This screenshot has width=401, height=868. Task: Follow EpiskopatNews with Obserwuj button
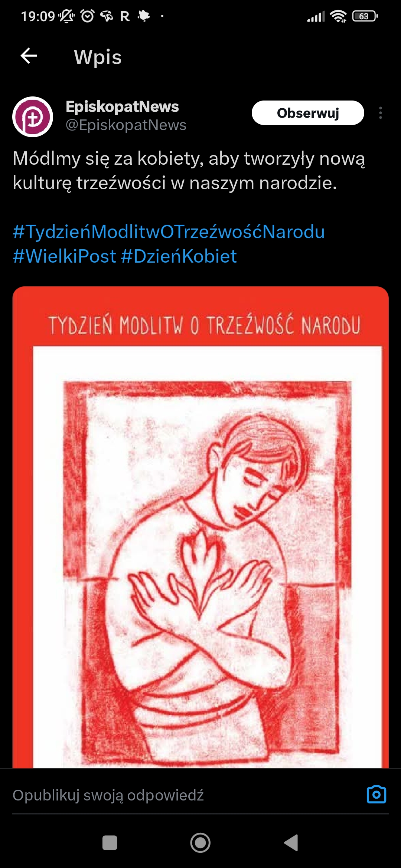(308, 113)
